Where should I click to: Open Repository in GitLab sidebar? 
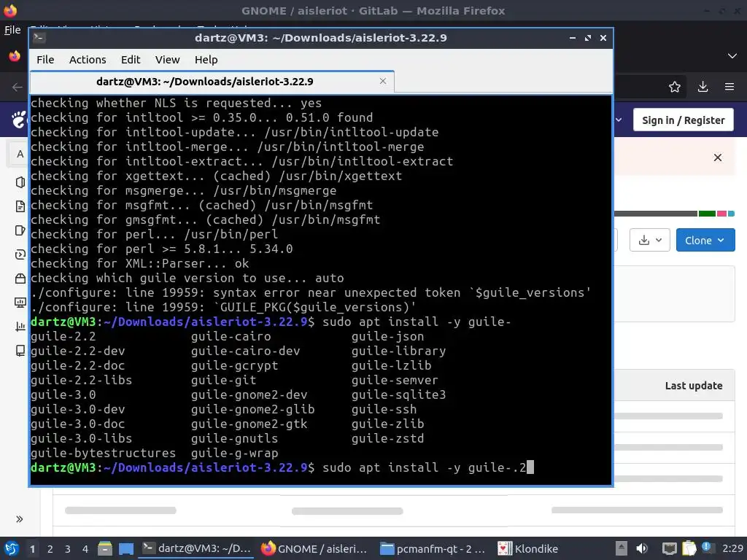[x=20, y=182]
